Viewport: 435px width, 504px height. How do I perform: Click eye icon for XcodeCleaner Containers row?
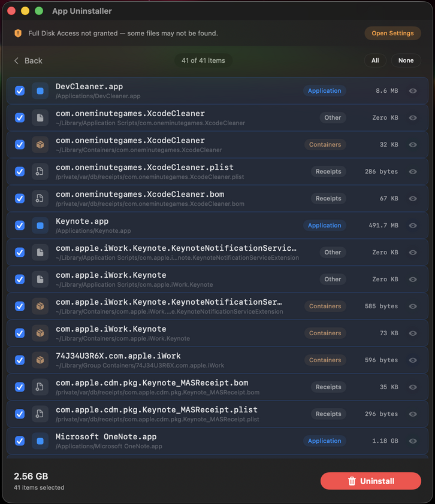click(x=413, y=145)
